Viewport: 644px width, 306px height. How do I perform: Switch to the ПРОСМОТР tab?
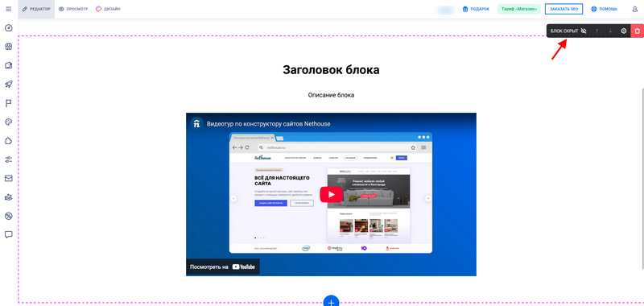[73, 9]
